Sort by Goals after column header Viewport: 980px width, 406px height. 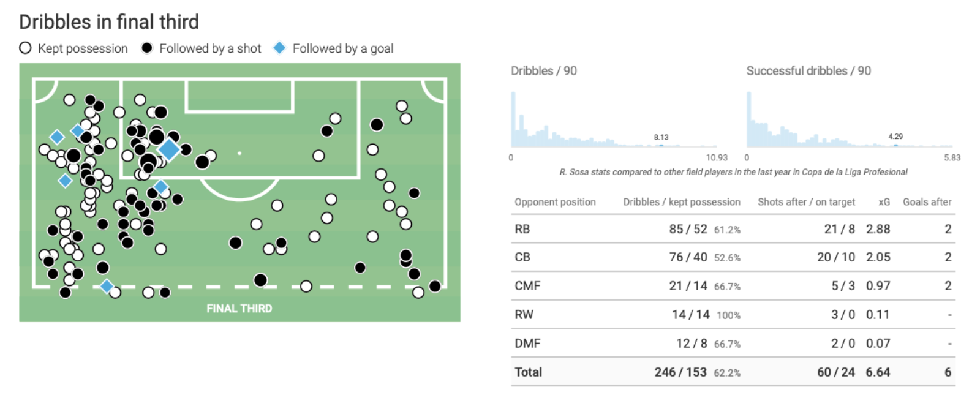click(x=927, y=202)
